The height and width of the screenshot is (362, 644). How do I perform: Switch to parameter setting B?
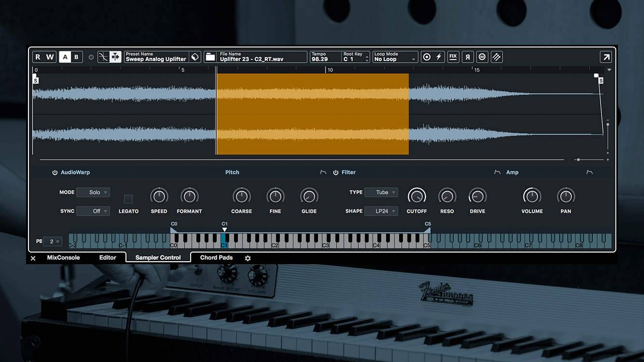[77, 57]
